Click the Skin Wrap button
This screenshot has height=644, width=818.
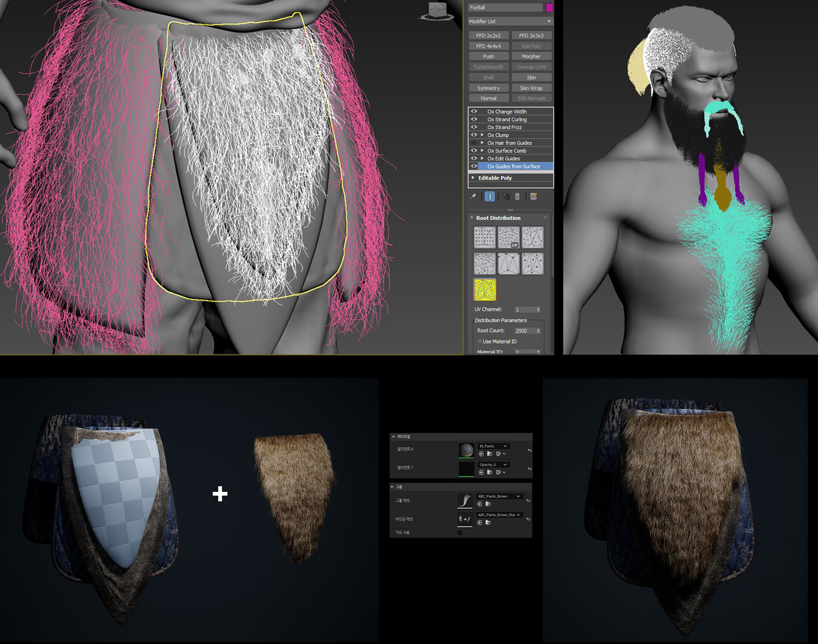tap(531, 88)
